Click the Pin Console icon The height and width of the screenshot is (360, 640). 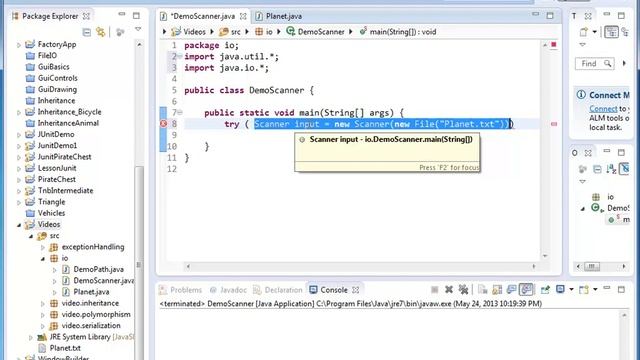tap(545, 290)
